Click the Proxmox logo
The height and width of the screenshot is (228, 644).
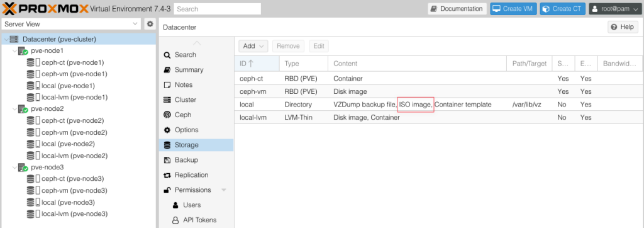click(x=45, y=9)
